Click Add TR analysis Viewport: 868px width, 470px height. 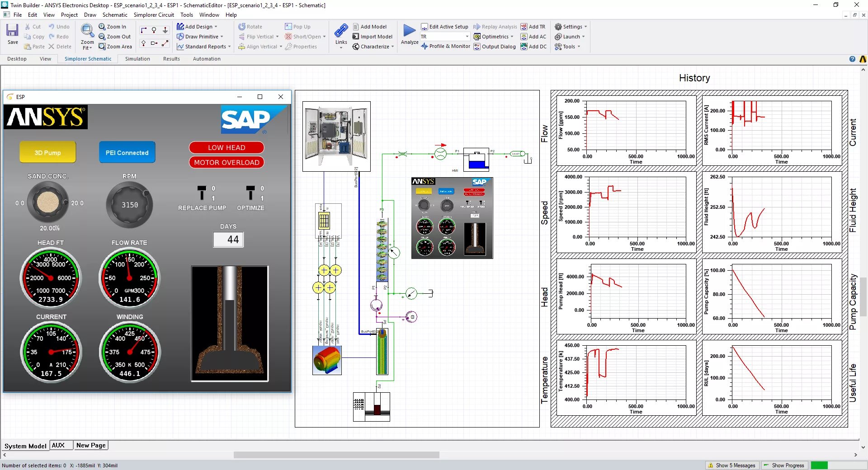[x=533, y=27]
